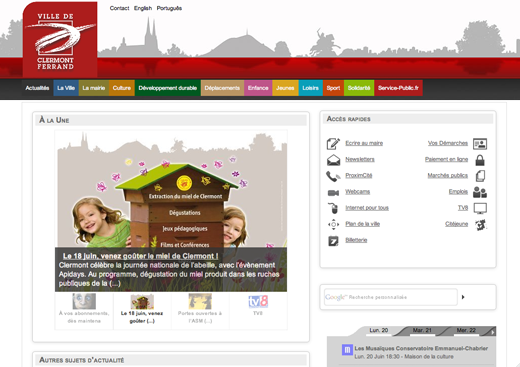
Task: Open the headline about miel de Clermont
Action: [x=140, y=256]
